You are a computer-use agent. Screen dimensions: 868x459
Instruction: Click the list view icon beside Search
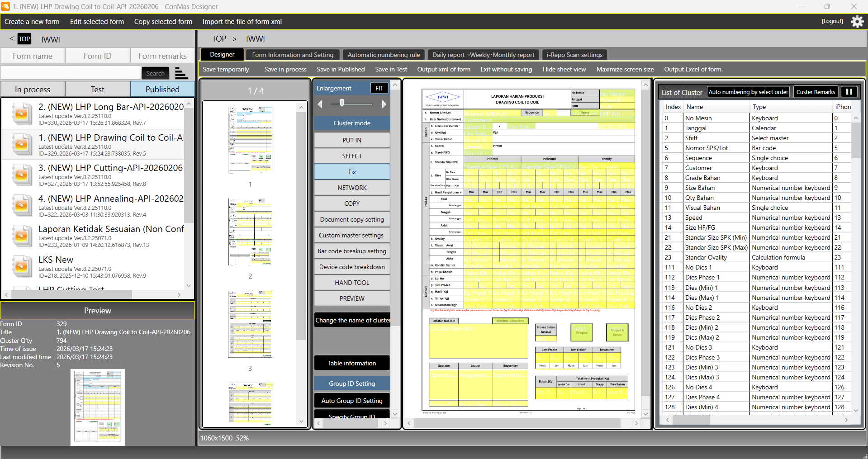181,73
